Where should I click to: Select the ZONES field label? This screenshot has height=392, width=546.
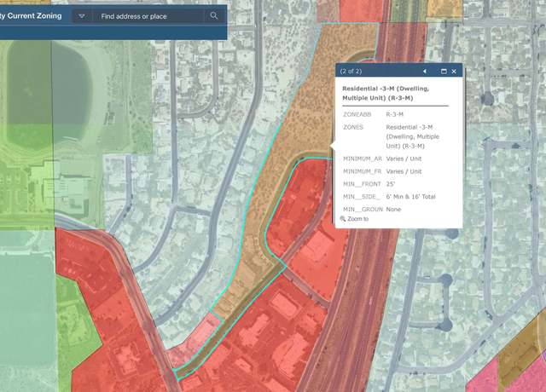(x=353, y=127)
